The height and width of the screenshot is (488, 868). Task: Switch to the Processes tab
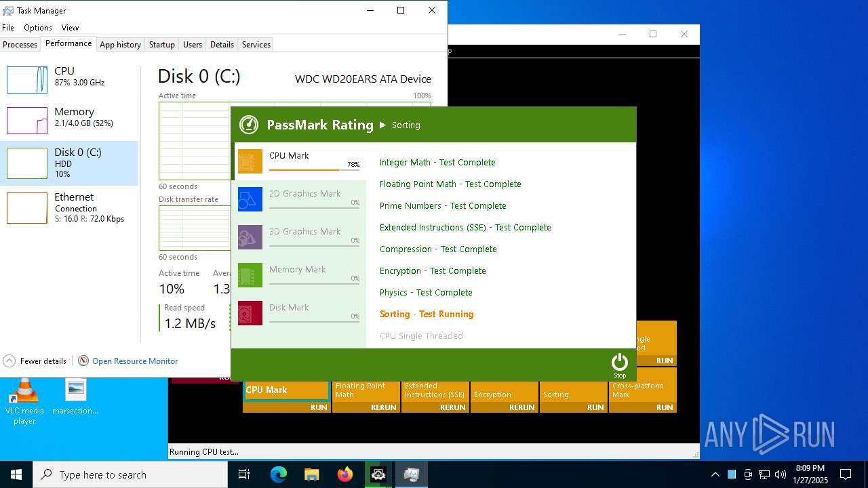point(20,45)
